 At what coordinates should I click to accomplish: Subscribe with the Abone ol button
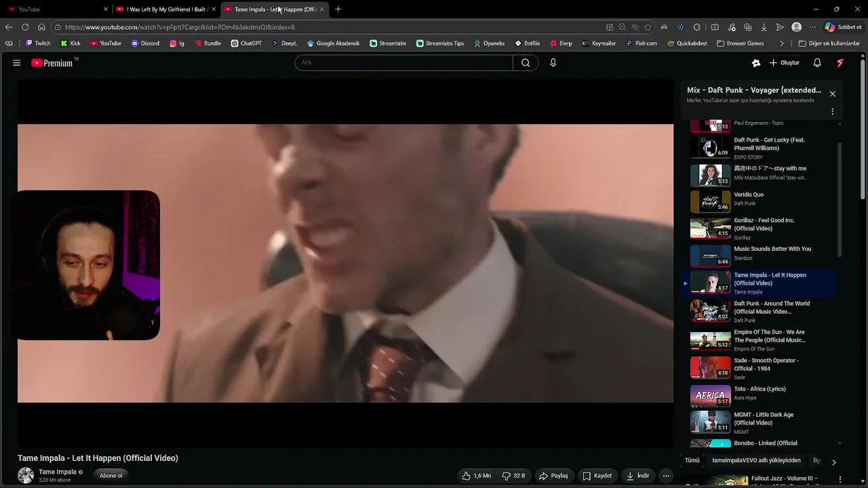[111, 476]
